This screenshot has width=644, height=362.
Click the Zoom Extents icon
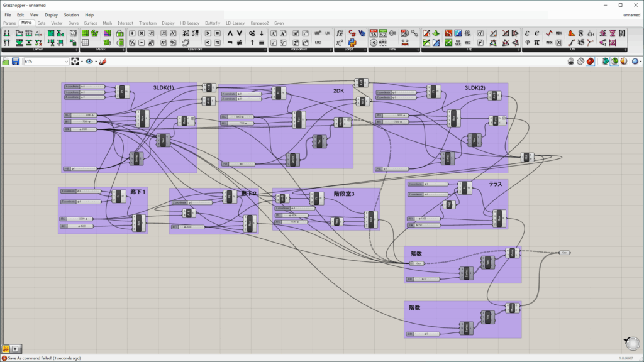(75, 62)
